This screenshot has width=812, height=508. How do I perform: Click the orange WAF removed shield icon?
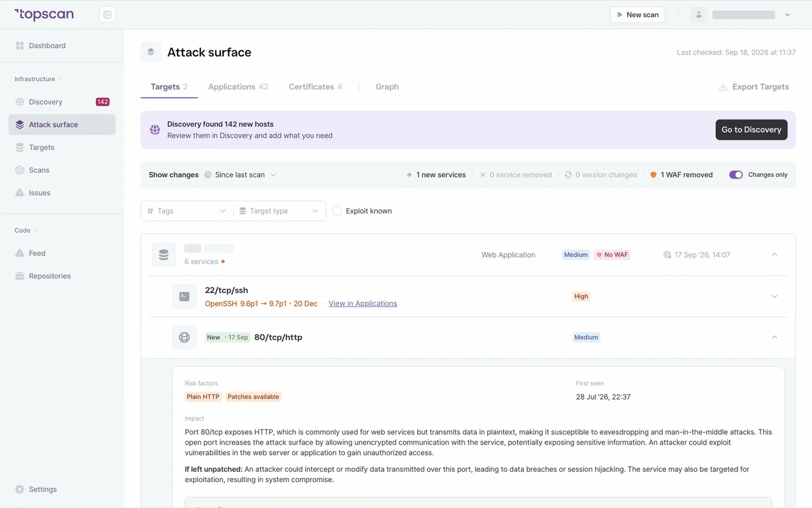[x=653, y=175]
